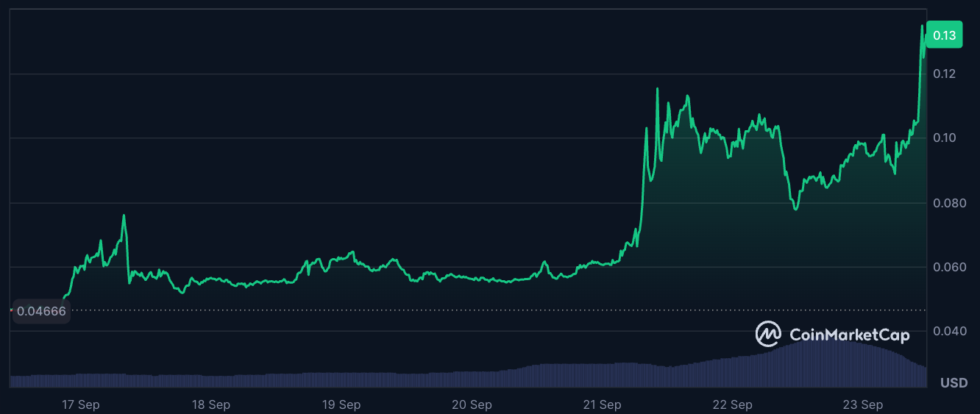The width and height of the screenshot is (980, 414).
Task: Click the 18 Sep date label
Action: (x=211, y=404)
